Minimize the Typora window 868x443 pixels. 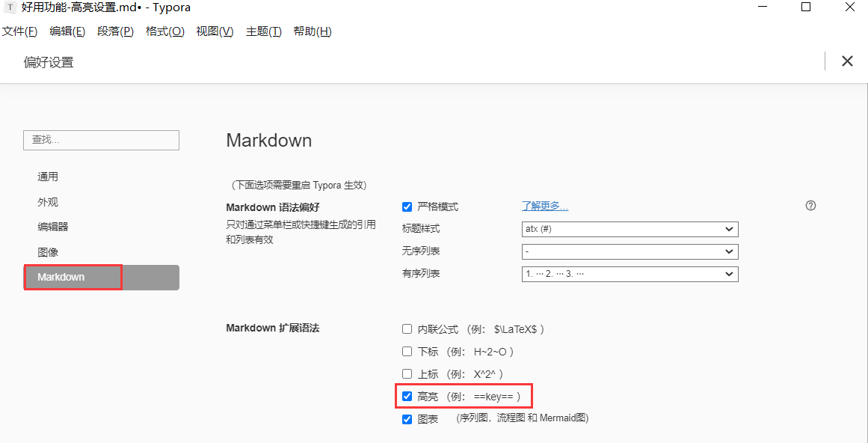pos(763,7)
